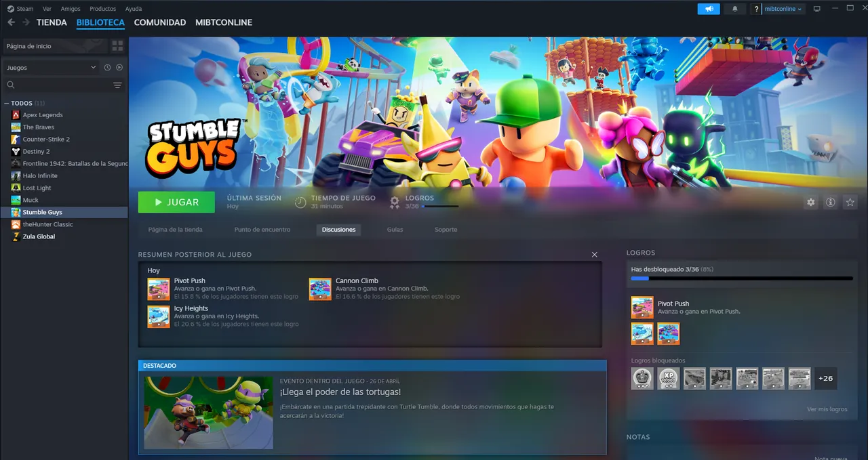Open the notifications bell
868x460 pixels.
735,9
